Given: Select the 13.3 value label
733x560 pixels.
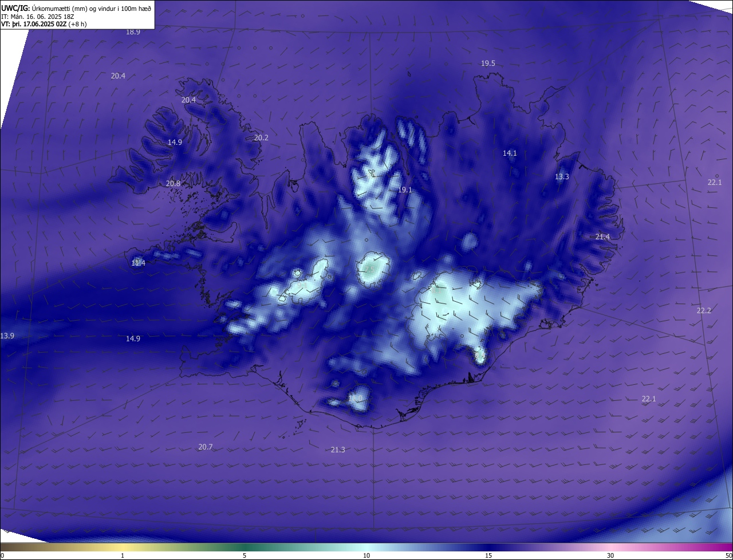Looking at the screenshot, I should (562, 177).
